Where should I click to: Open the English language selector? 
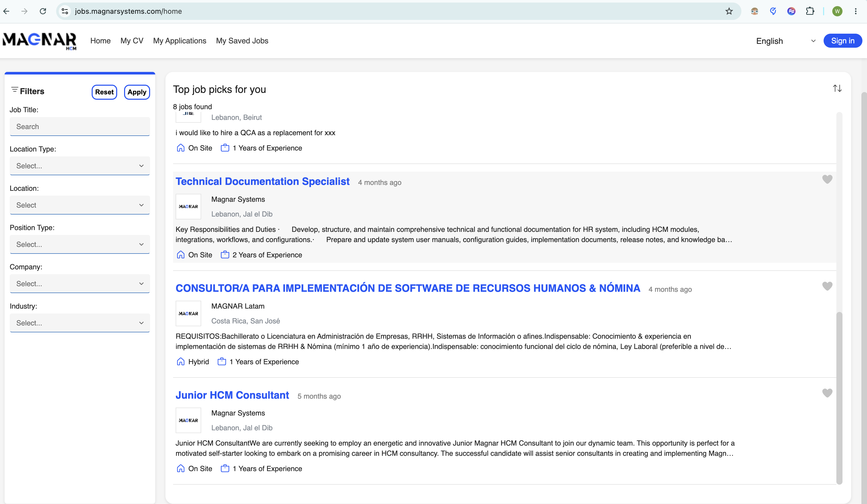(786, 41)
